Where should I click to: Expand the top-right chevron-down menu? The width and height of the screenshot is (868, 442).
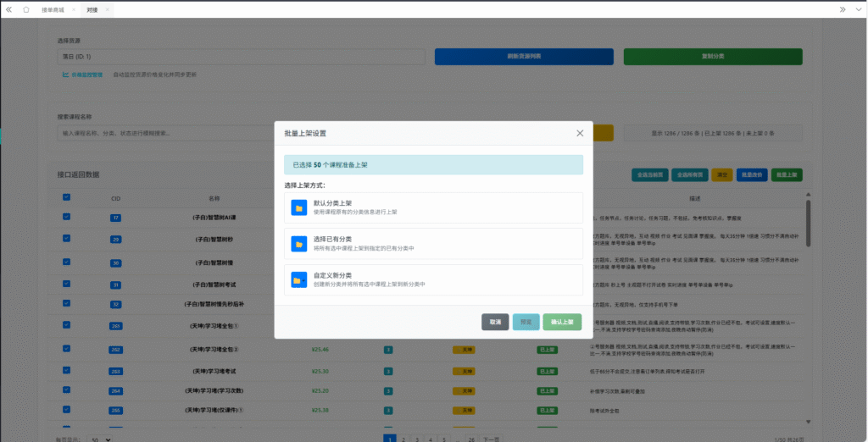(x=858, y=9)
